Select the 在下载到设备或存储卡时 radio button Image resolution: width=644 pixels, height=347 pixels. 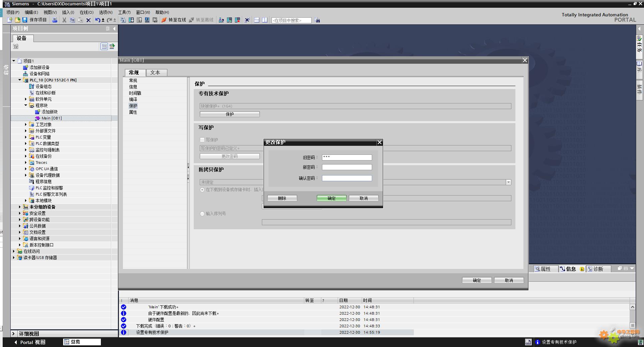tap(202, 190)
